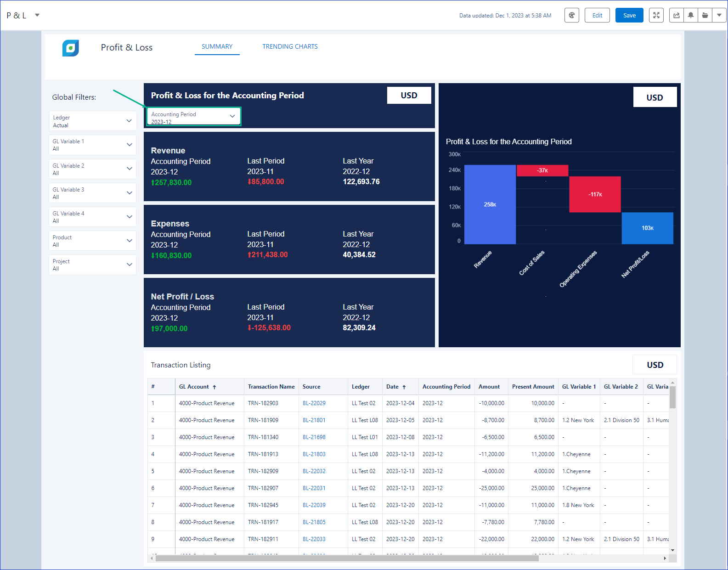Screen dimensions: 728x570
Task: Expand the Product filter dropdown
Action: tap(93, 241)
